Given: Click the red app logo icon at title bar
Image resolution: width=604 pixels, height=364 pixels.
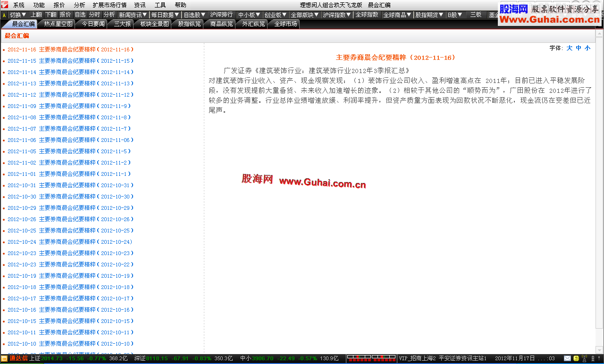Looking at the screenshot, I should coord(4,5).
